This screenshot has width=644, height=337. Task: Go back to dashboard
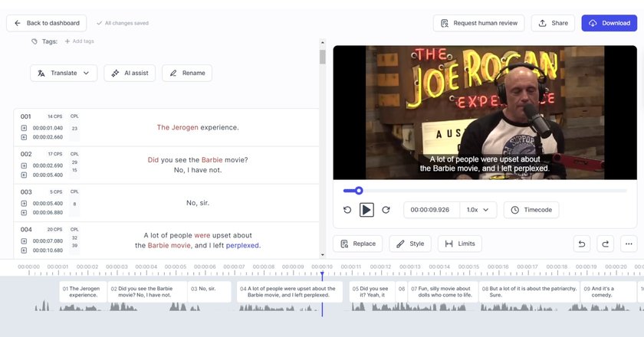[x=47, y=23]
